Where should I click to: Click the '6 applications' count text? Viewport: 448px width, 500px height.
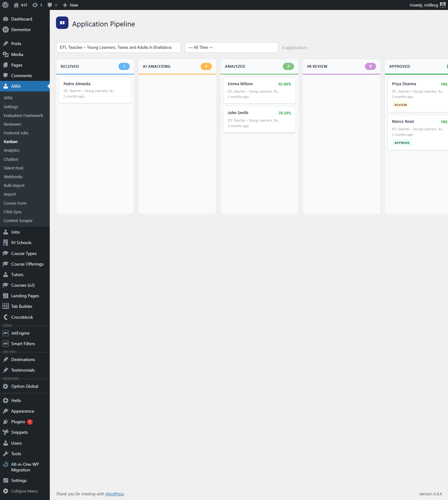coord(295,48)
